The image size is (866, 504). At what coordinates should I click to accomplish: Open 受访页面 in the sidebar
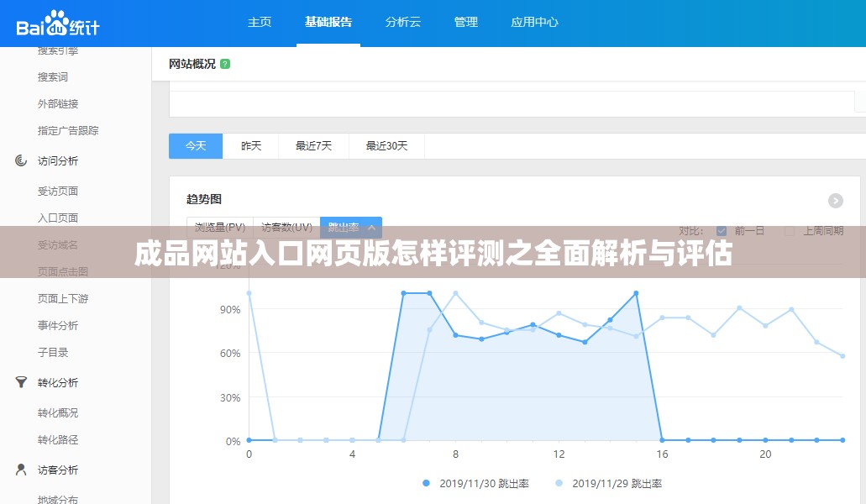click(58, 191)
